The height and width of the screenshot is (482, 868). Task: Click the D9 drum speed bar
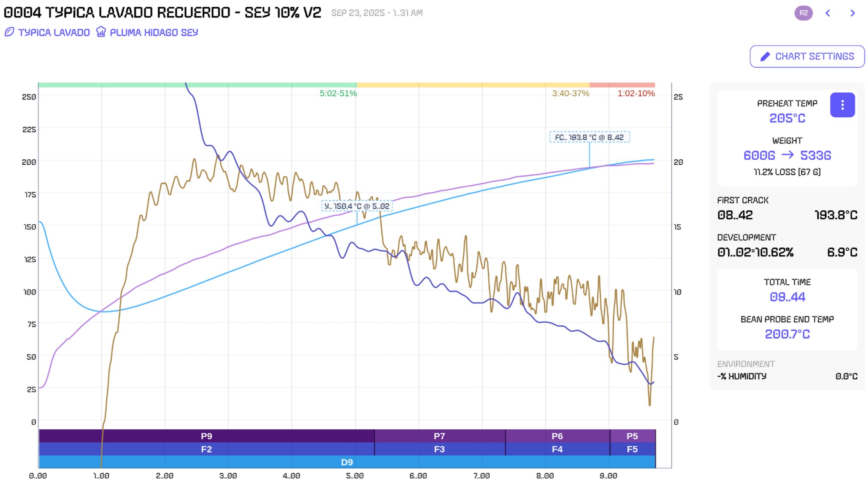pos(347,462)
